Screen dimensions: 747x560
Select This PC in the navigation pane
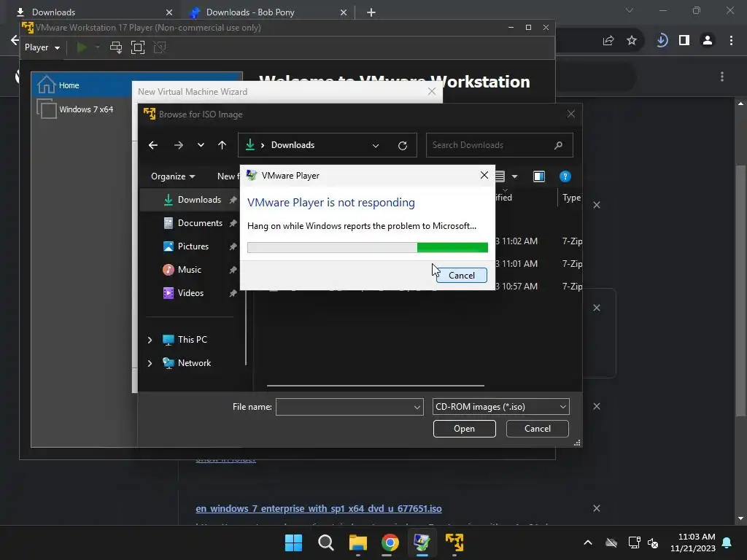193,340
